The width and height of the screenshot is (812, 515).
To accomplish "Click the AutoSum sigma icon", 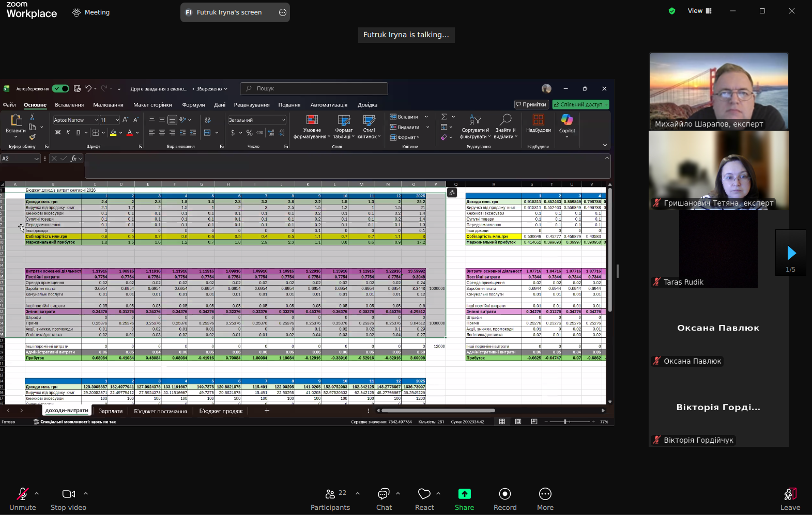I will [x=444, y=117].
